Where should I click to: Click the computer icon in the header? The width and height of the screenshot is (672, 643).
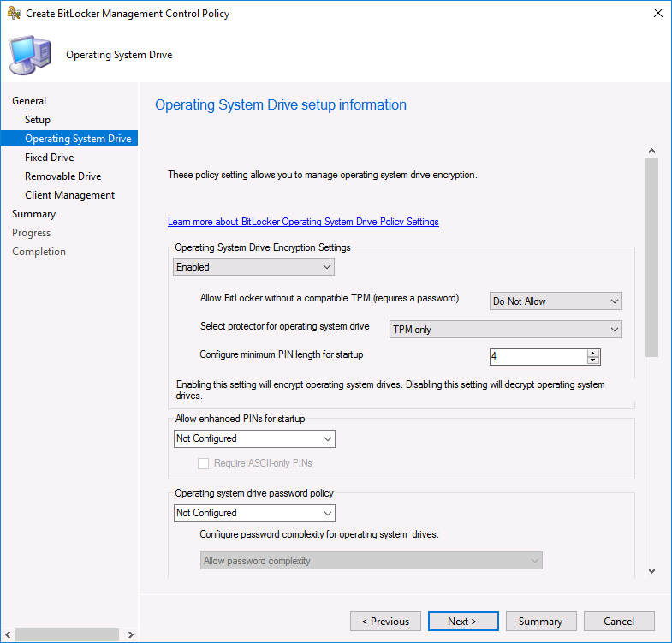pos(30,55)
